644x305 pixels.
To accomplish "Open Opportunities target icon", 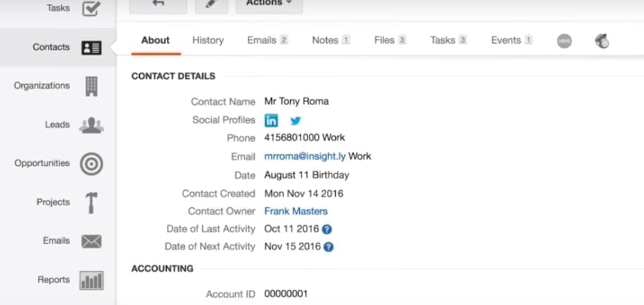I will [x=91, y=163].
